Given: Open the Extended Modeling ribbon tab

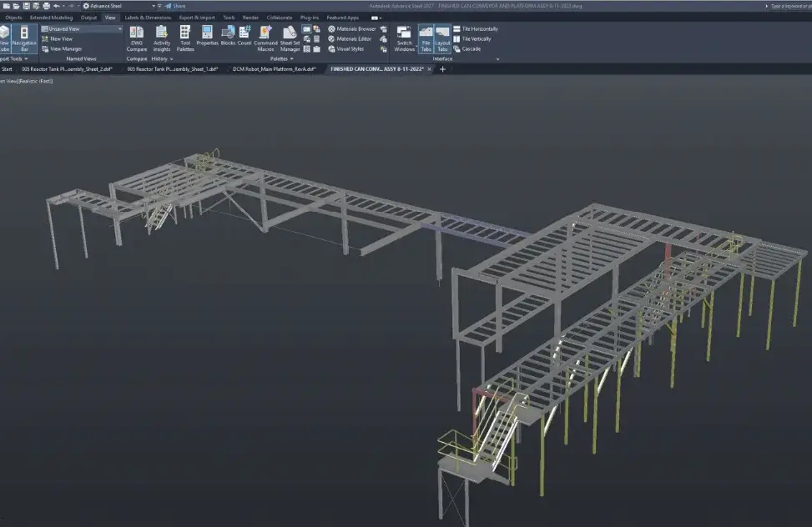Looking at the screenshot, I should pyautogui.click(x=51, y=18).
